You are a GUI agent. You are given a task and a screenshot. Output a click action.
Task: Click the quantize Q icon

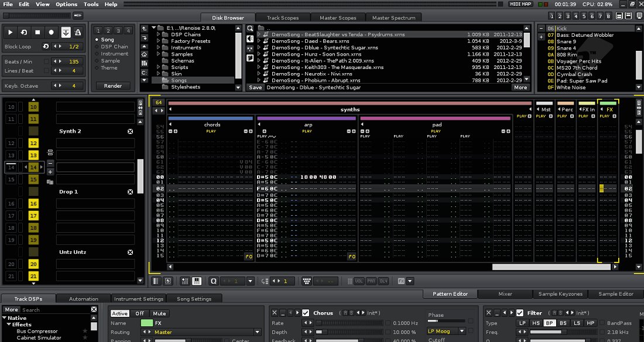pos(213,281)
